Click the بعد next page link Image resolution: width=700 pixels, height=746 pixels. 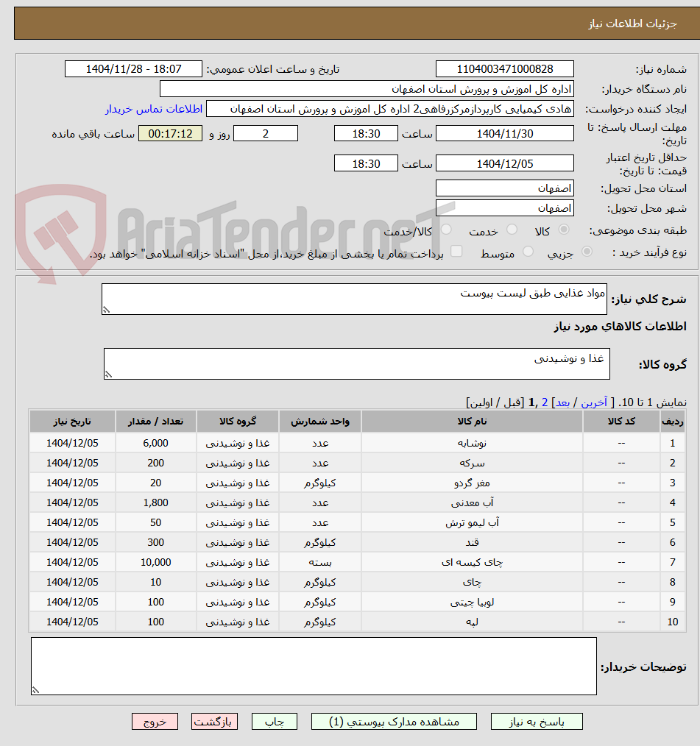click(563, 403)
